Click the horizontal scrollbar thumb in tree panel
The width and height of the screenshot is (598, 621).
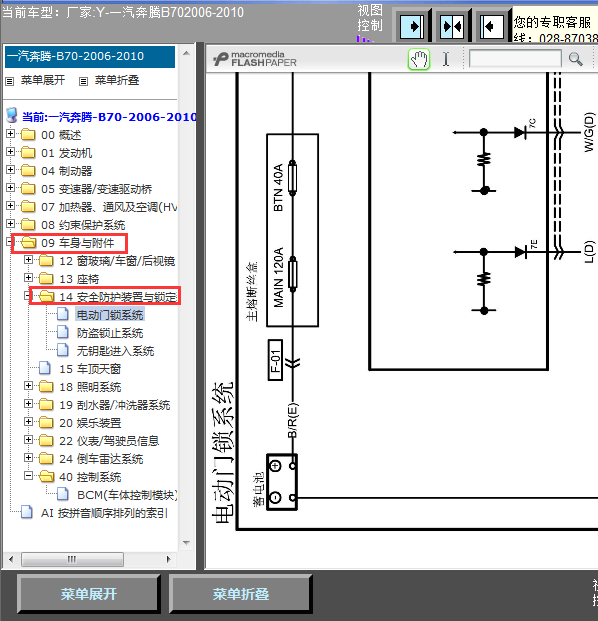(x=72, y=559)
